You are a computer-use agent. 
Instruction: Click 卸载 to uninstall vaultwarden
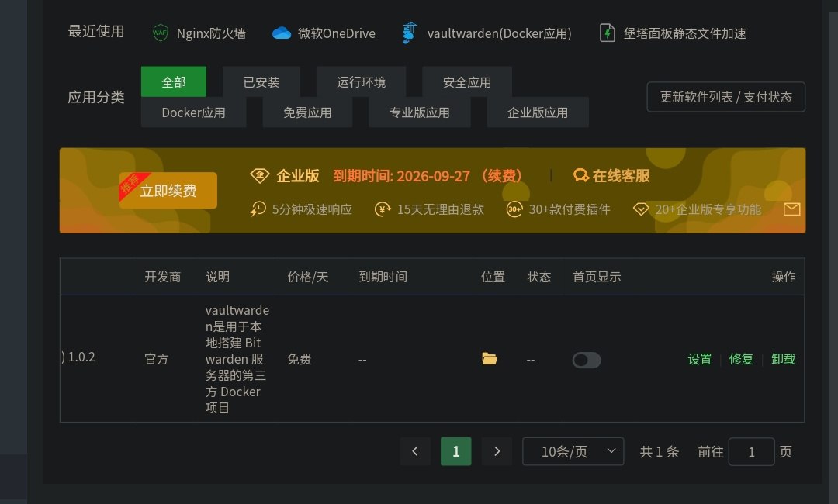[783, 359]
